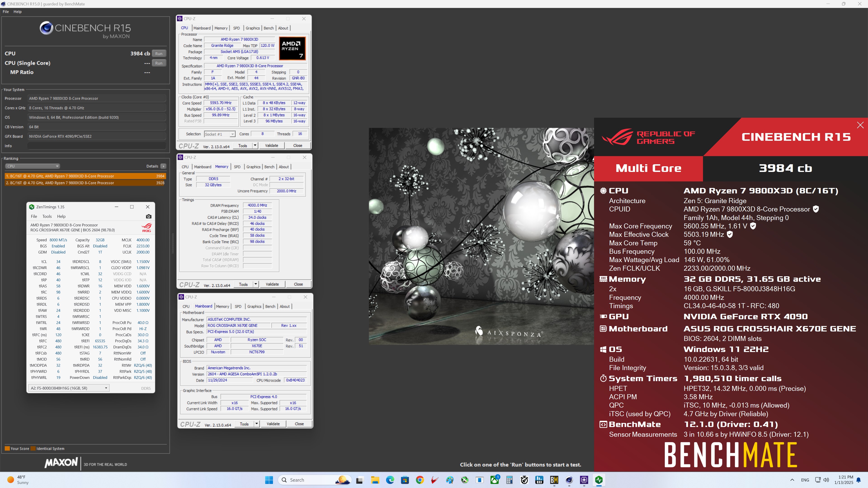Open the Cinebench File menu
Image resolution: width=868 pixels, height=488 pixels.
[6, 12]
